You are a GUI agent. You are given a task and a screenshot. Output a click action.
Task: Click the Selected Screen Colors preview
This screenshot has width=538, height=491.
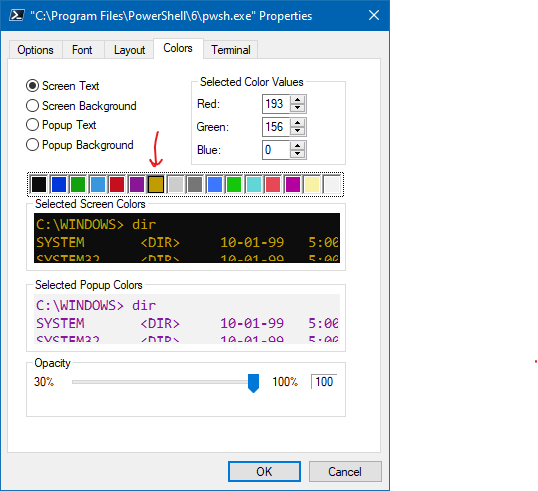pyautogui.click(x=187, y=238)
